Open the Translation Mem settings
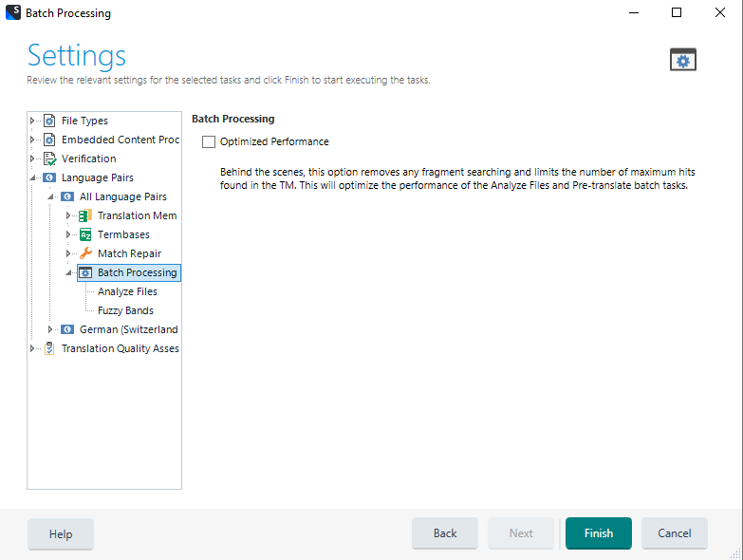The width and height of the screenshot is (743, 560). click(x=137, y=215)
